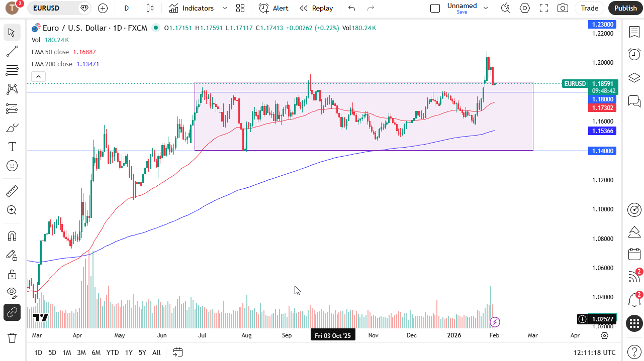Click the EURUSD symbol search box
The height and width of the screenshot is (361, 644).
[59, 8]
